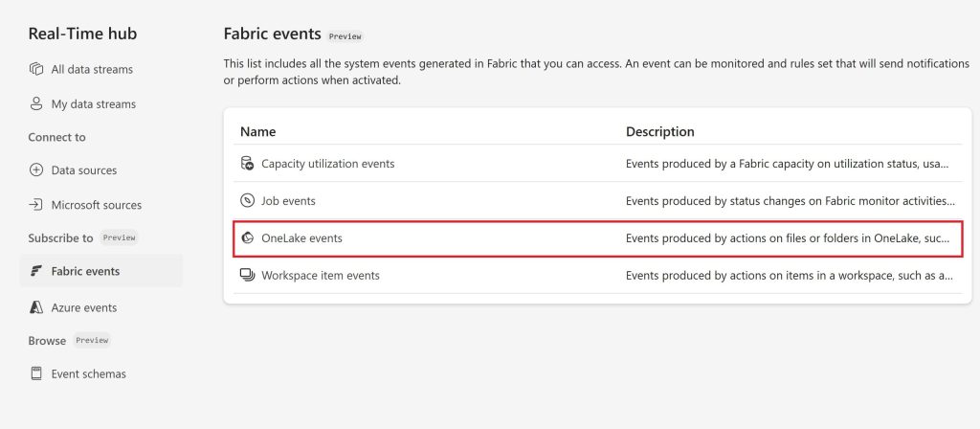This screenshot has height=429, width=980.
Task: Click the Fabric events sidebar icon
Action: click(36, 271)
